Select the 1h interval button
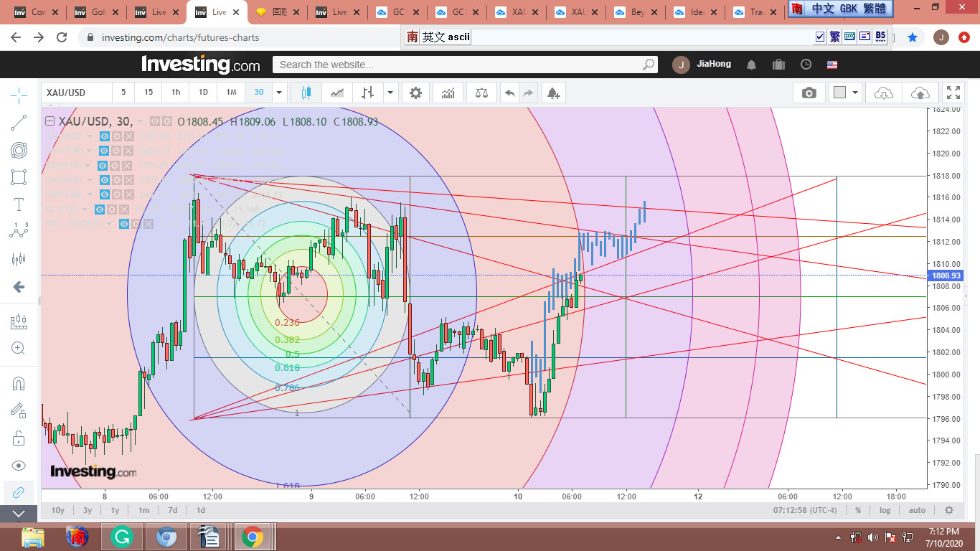 tap(176, 93)
